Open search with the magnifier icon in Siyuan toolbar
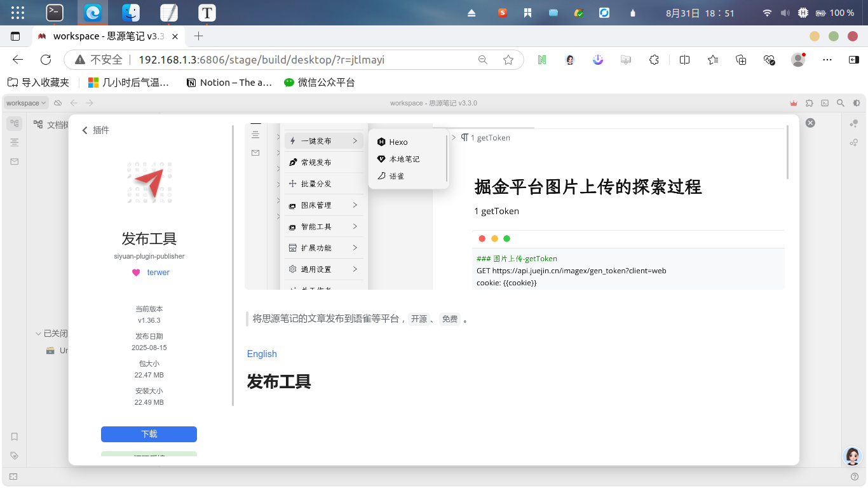 click(840, 103)
